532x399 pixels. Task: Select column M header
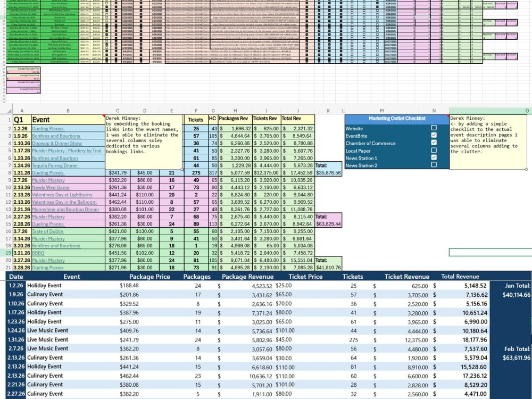click(381, 111)
